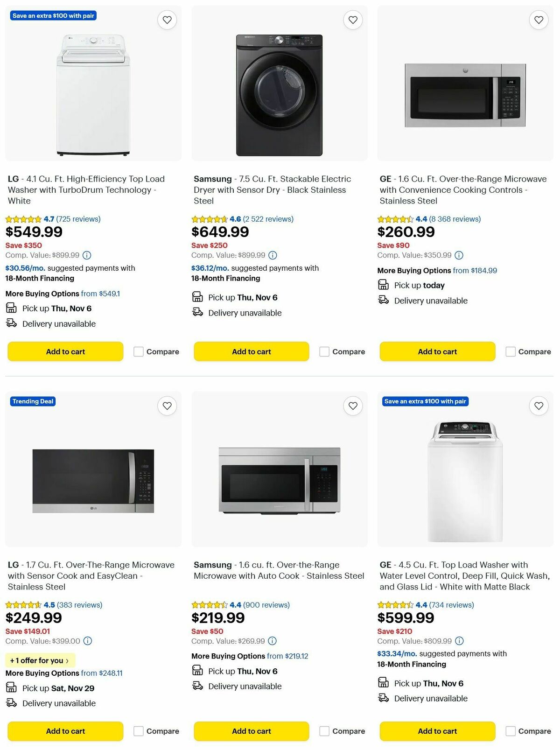Click the Trending Deal badge on the LG microwave
560x750 pixels.
click(x=32, y=401)
